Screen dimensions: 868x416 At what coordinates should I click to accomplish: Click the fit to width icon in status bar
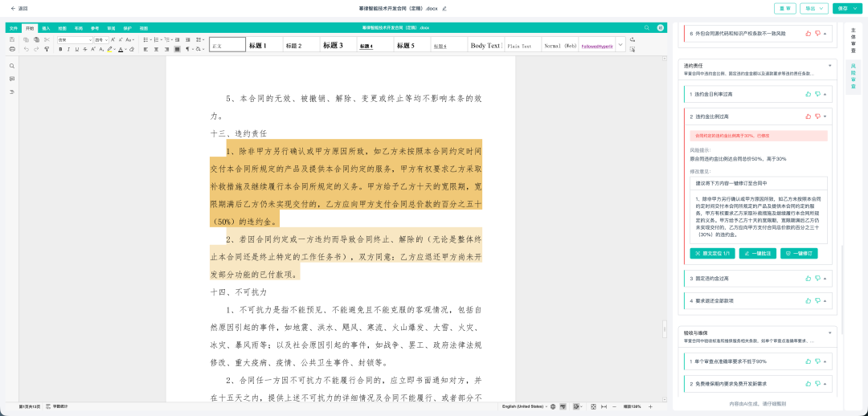(x=604, y=406)
